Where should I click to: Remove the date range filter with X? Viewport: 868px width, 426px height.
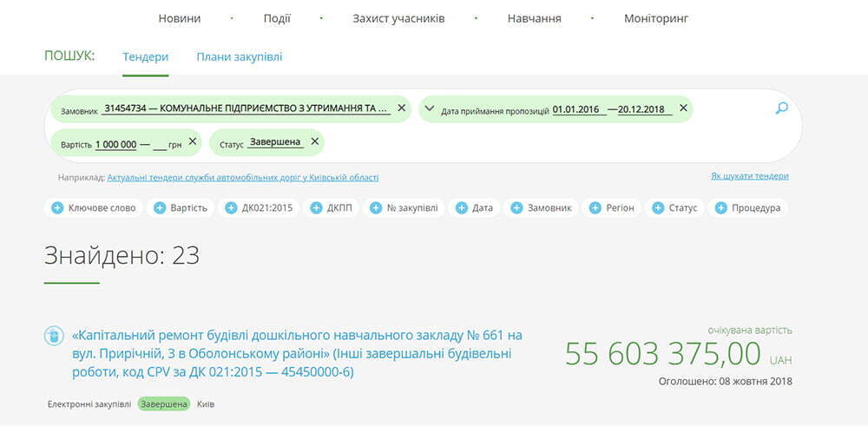[x=683, y=108]
